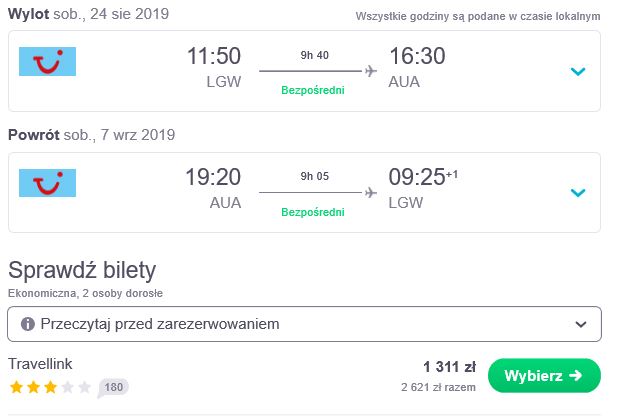The height and width of the screenshot is (420, 620).
Task: Click the Travellink star rating
Action: 50,387
